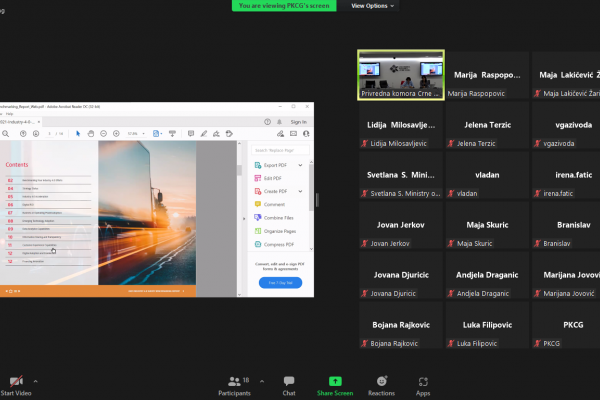
Task: Click the PDF document vertical scrollbar
Action: click(x=240, y=218)
